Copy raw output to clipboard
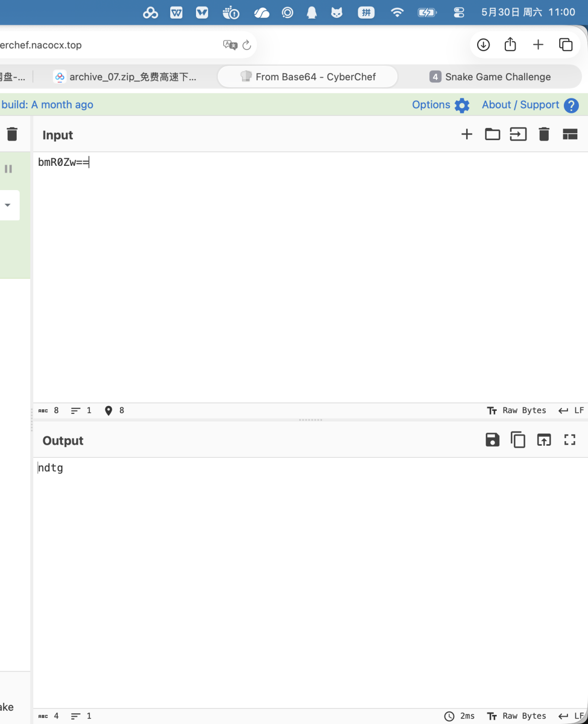 pyautogui.click(x=518, y=440)
